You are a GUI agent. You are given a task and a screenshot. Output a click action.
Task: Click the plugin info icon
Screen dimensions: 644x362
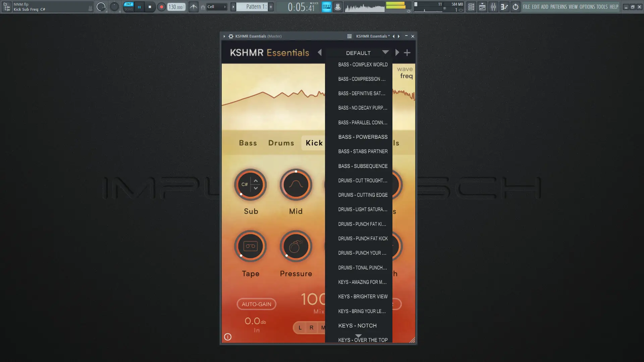(x=228, y=337)
